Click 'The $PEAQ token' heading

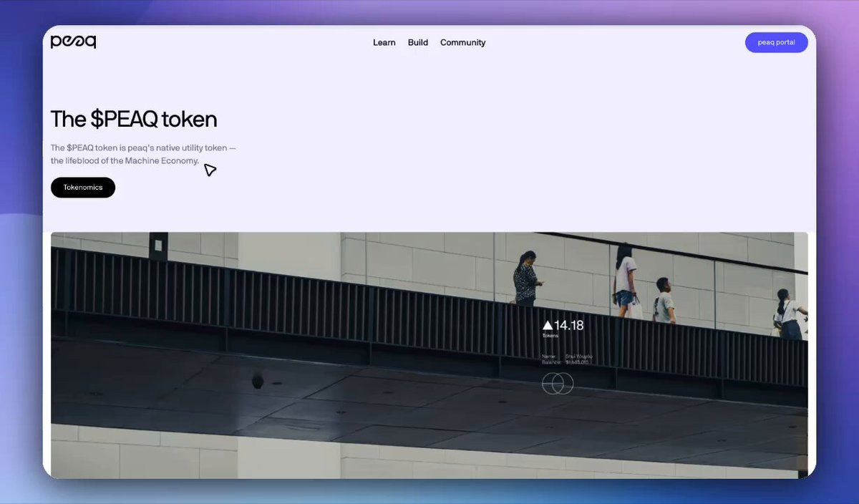coord(134,119)
